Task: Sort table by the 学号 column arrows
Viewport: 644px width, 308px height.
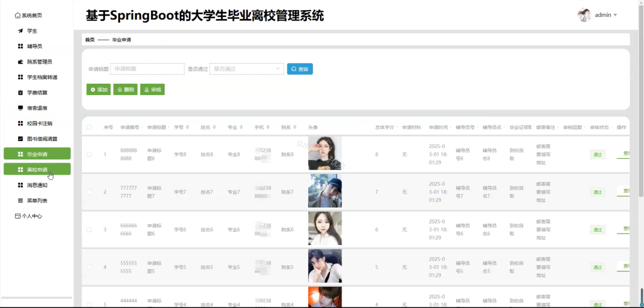Action: [187, 127]
